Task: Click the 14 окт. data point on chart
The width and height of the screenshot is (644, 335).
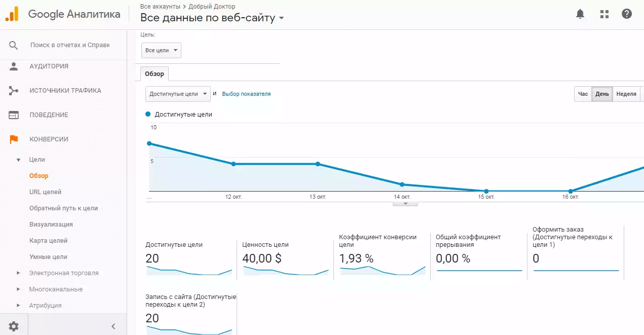Action: [x=402, y=184]
